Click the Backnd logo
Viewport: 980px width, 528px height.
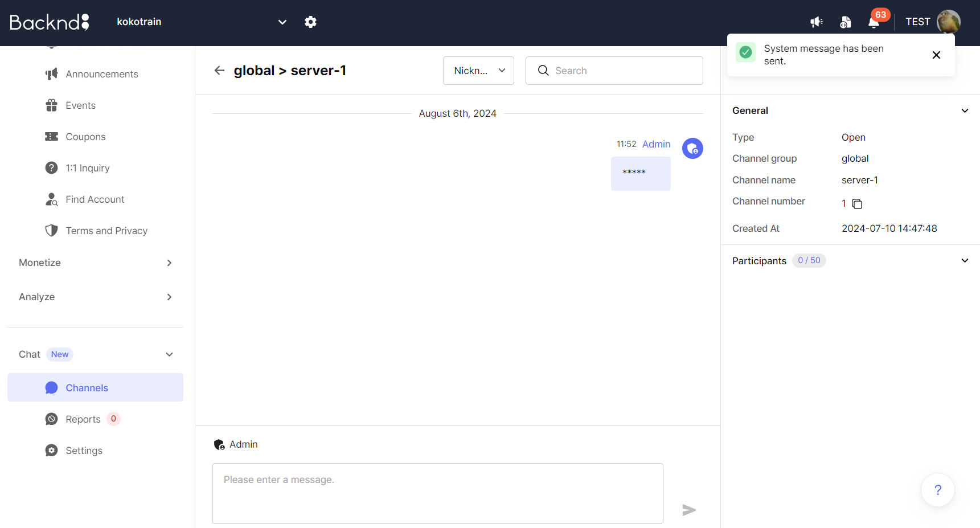click(x=50, y=22)
